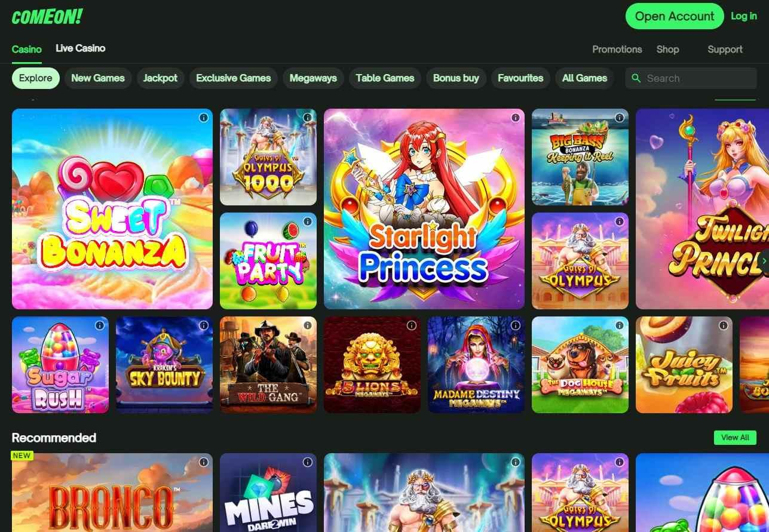Viewport: 769px width, 532px height.
Task: Show info for Starlight Princess game
Action: tap(516, 118)
